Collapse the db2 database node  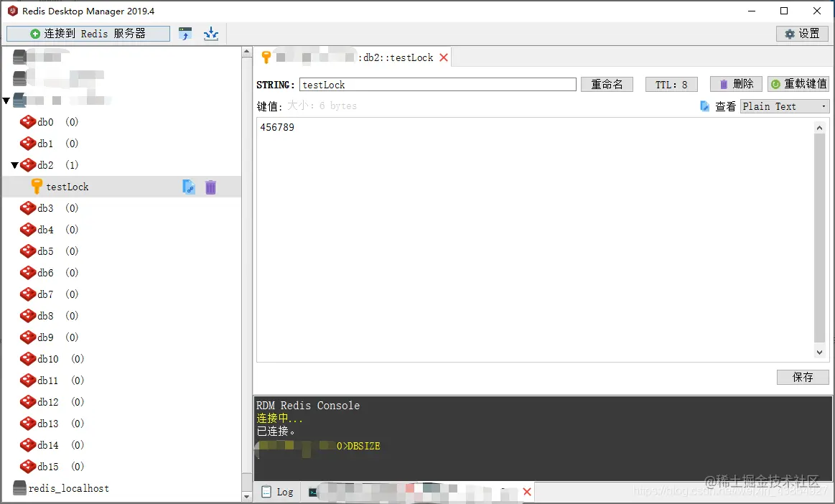(x=15, y=165)
